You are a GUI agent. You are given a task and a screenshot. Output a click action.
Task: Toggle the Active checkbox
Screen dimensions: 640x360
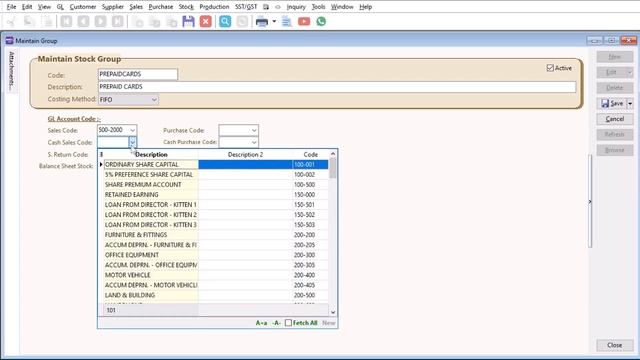[x=550, y=68]
